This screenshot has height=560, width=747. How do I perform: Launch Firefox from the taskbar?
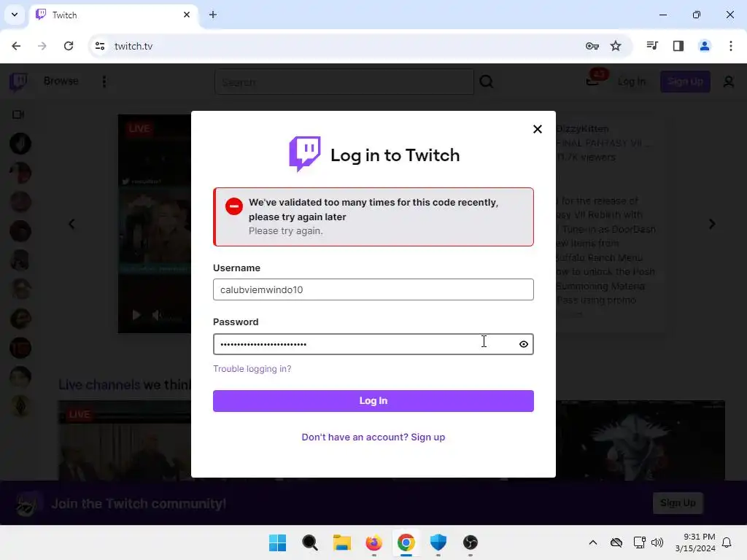coord(374,542)
